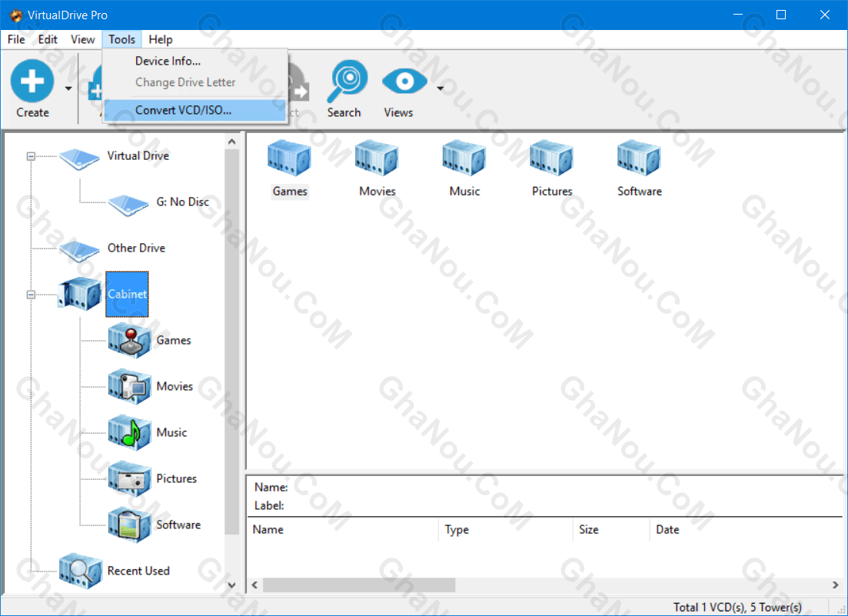Open the Views dropdown arrow

point(441,88)
